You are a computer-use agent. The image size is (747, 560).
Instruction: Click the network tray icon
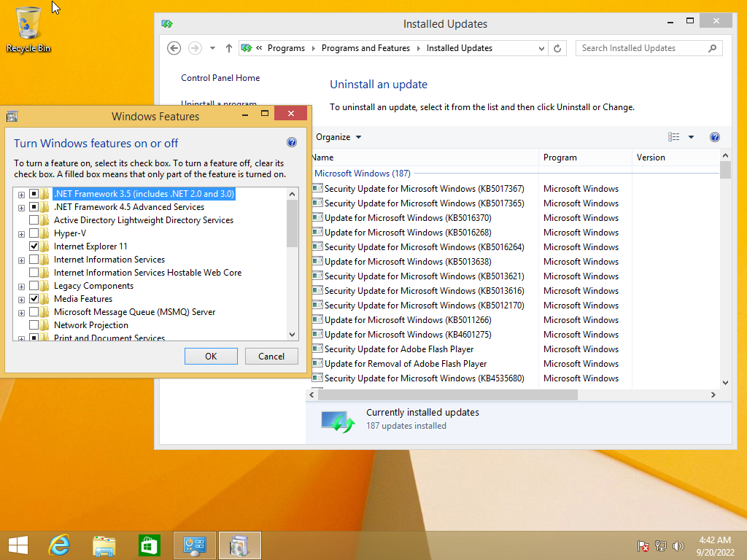click(661, 545)
